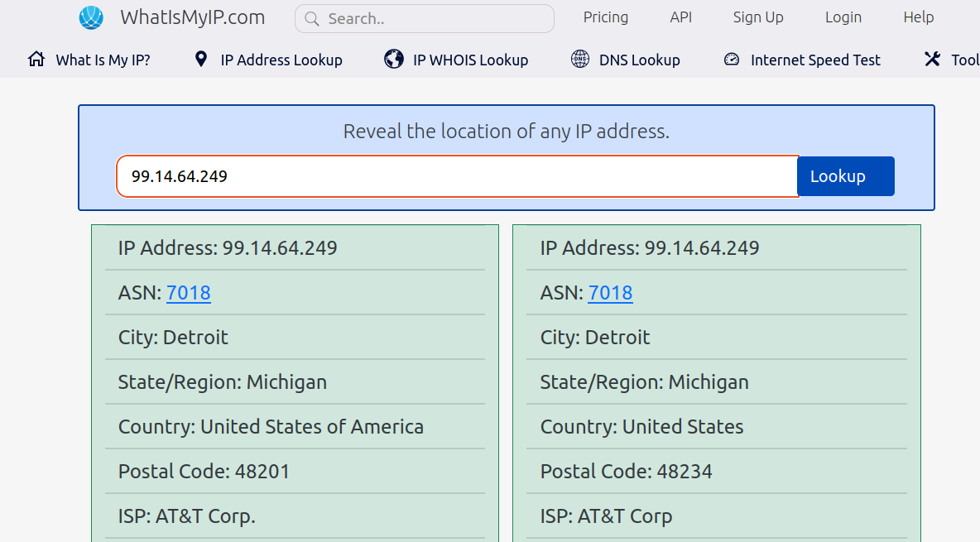The width and height of the screenshot is (980, 542).
Task: Select 'Country: United States' in right card
Action: click(x=641, y=426)
